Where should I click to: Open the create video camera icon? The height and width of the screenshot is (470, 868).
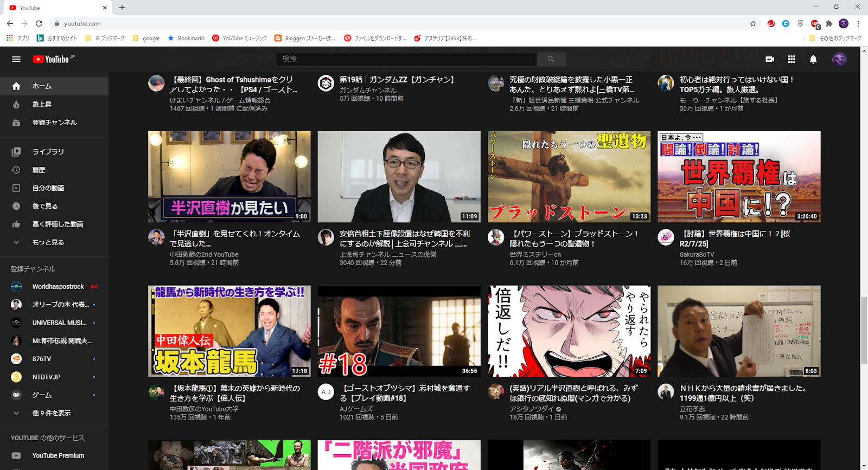769,59
